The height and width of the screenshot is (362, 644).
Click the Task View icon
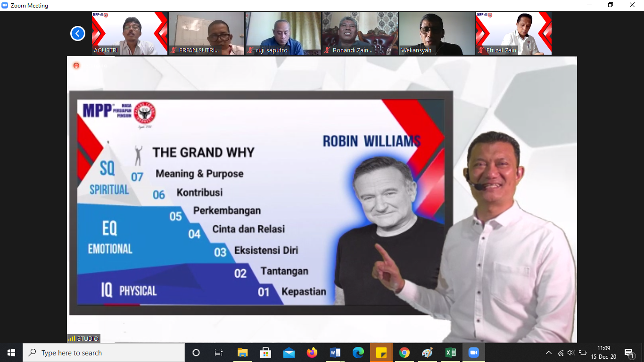219,353
